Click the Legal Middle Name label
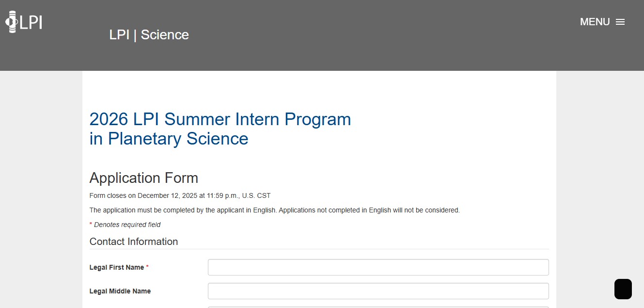Screen dimensions: 644x308 (x=120, y=291)
